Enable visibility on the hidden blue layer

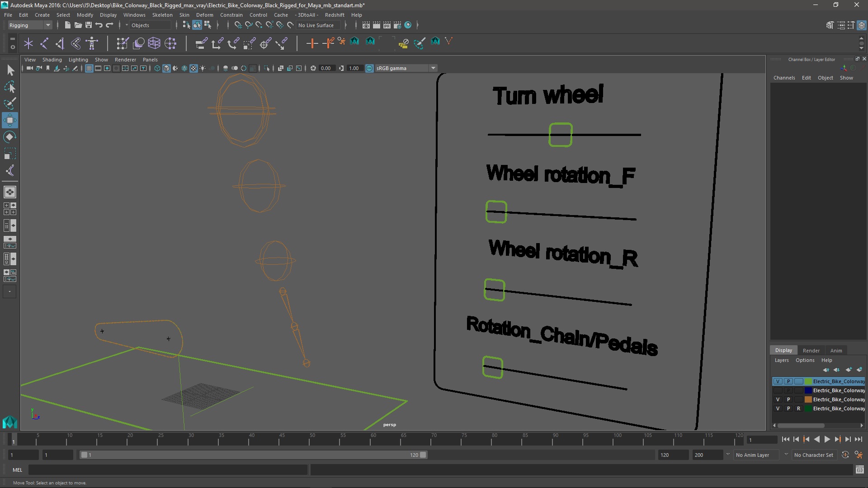778,390
